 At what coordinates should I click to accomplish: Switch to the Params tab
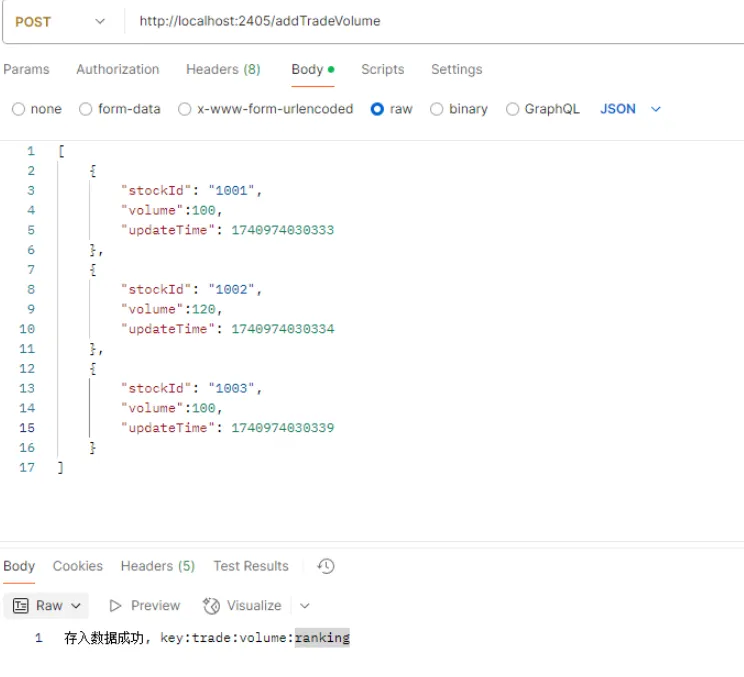click(26, 69)
